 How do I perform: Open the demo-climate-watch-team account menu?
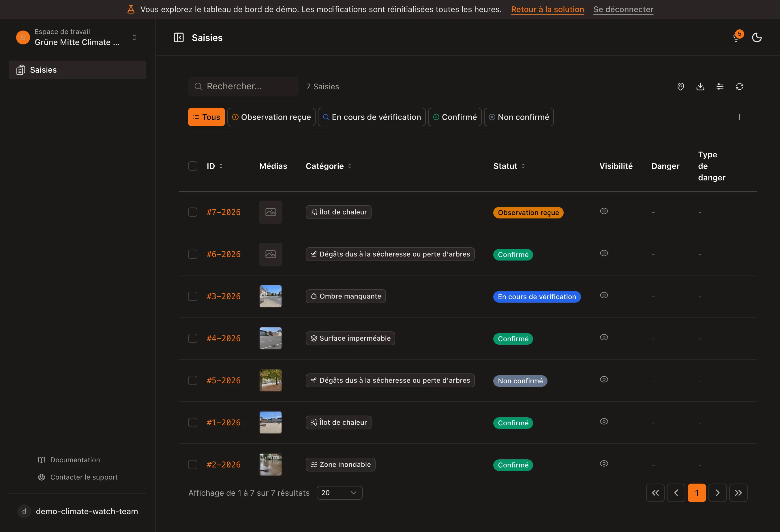coord(78,511)
